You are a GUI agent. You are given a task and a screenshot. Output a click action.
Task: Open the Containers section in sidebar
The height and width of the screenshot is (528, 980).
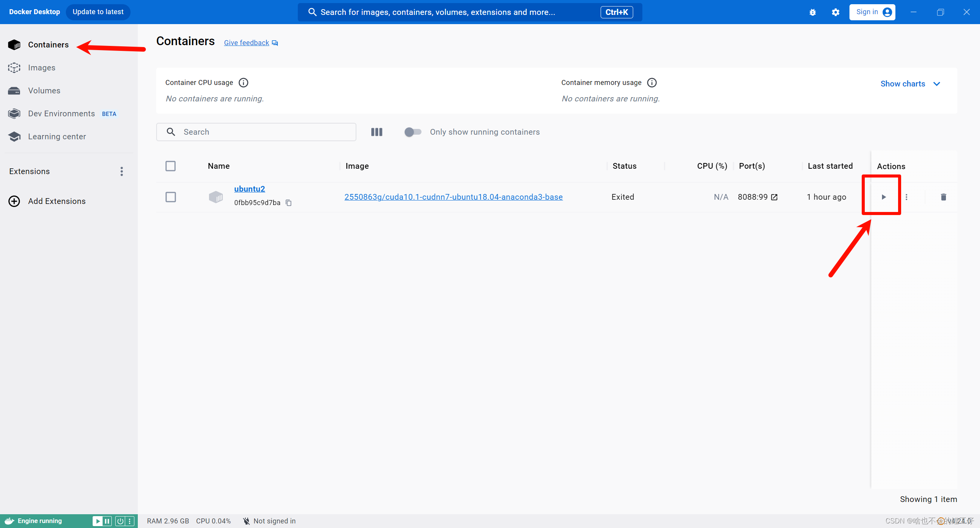pyautogui.click(x=48, y=44)
